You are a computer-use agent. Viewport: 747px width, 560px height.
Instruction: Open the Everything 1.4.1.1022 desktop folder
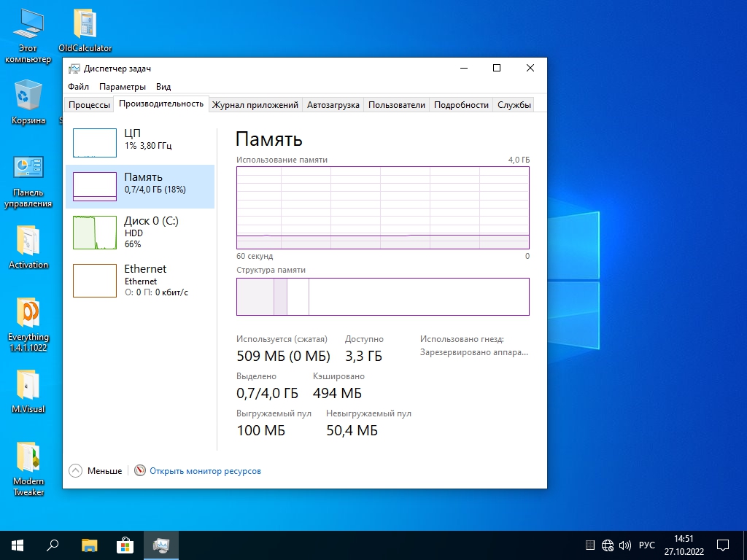point(28,324)
